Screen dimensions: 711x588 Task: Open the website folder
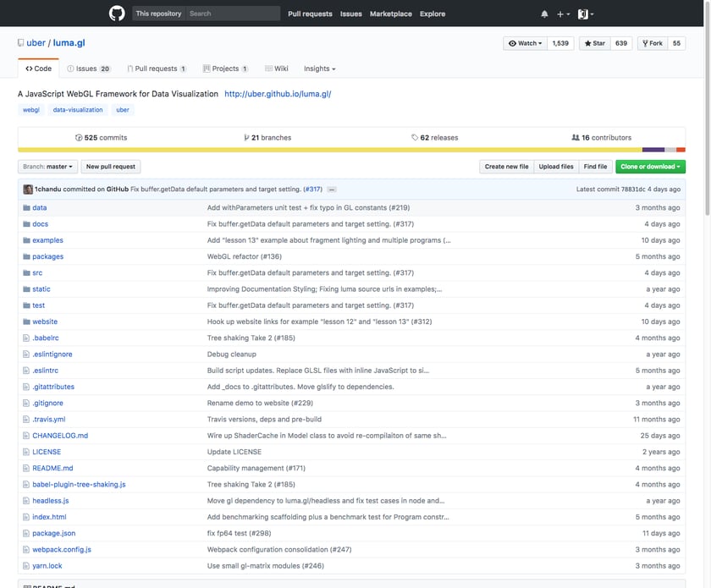[45, 321]
